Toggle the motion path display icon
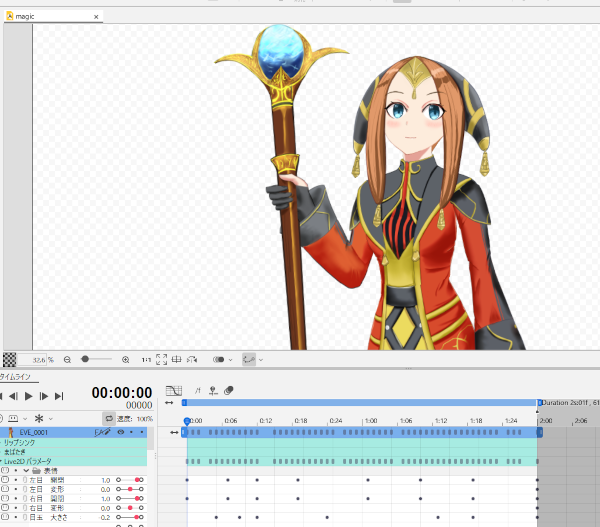Image resolution: width=600 pixels, height=527 pixels. [249, 359]
